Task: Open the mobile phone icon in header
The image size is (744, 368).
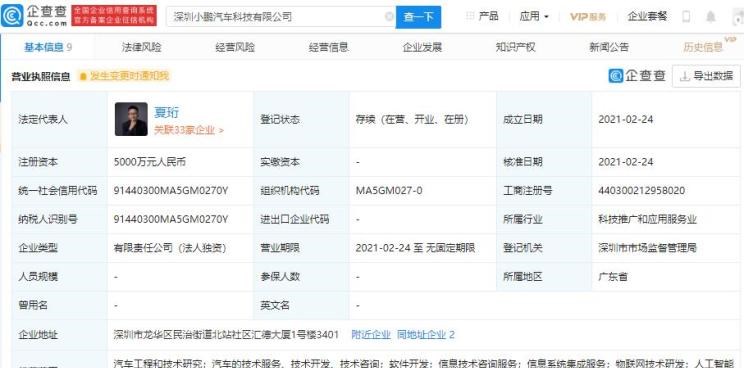Action: 686,17
